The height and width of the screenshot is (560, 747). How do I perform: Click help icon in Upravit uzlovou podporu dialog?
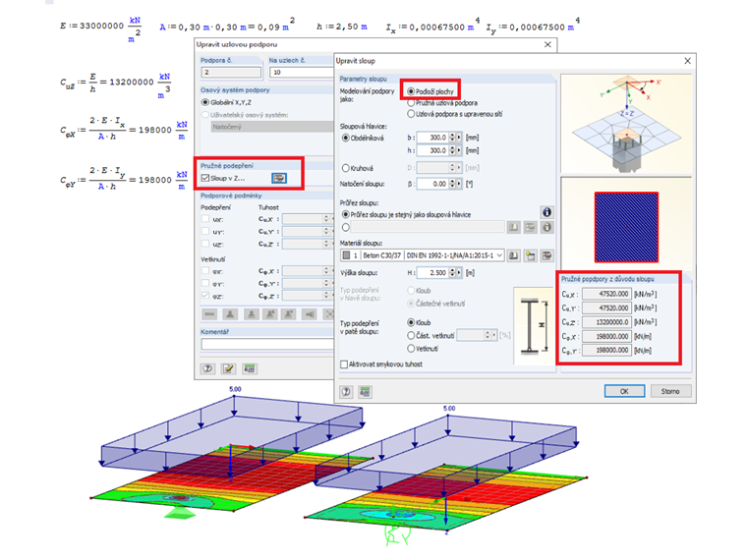[x=207, y=368]
